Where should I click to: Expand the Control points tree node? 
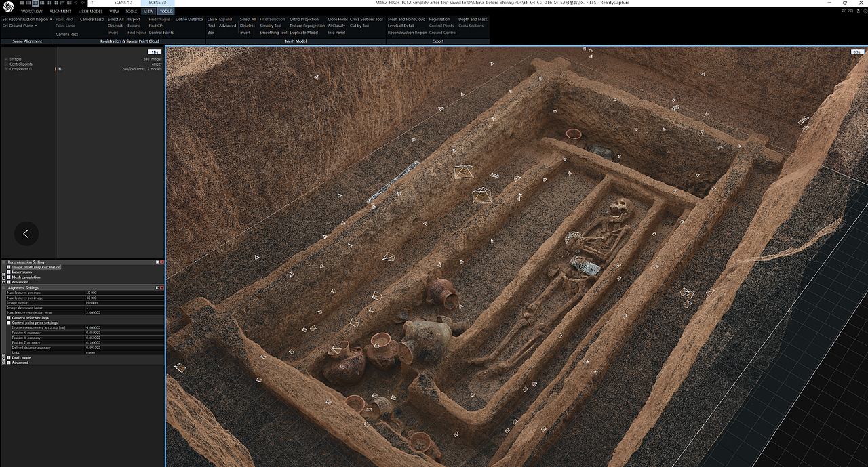pos(6,64)
